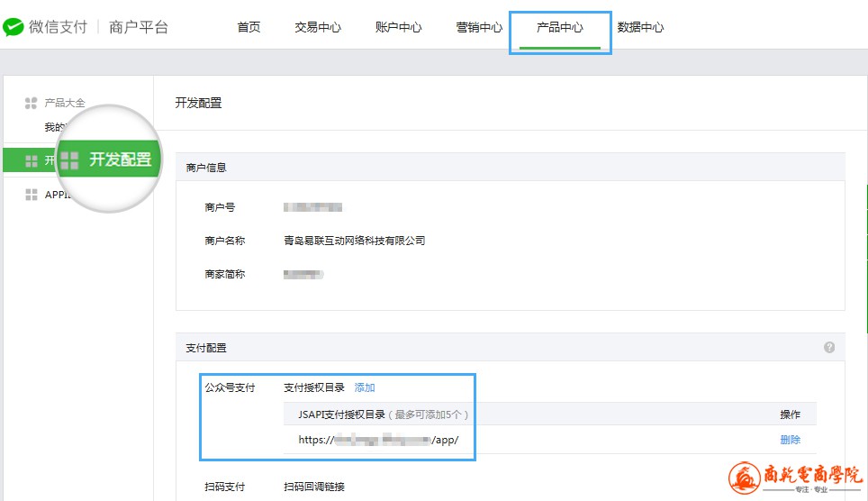Click the large grid icon in magnified 开发配置
The image size is (868, 501).
click(x=69, y=160)
